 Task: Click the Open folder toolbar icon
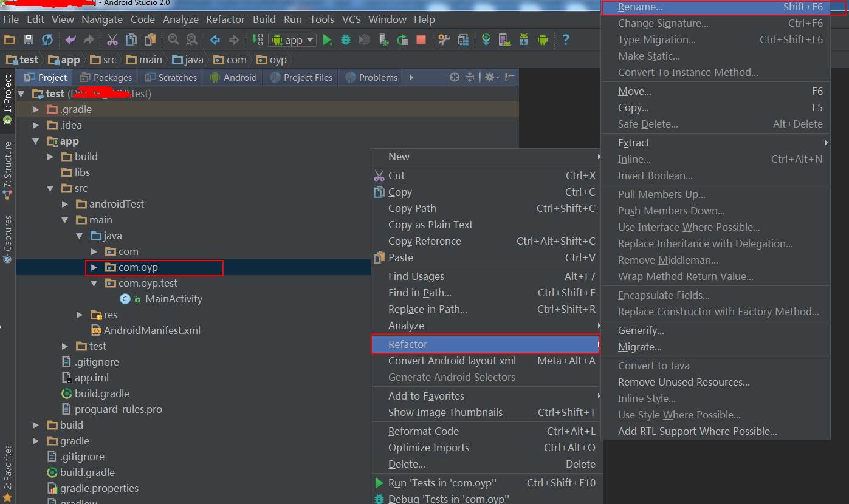tap(10, 39)
